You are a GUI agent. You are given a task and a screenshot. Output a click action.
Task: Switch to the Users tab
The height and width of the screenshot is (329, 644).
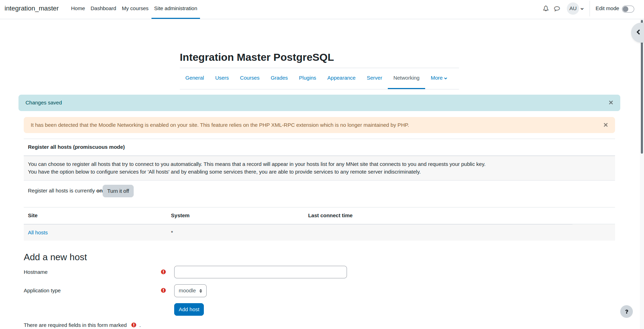pyautogui.click(x=222, y=78)
